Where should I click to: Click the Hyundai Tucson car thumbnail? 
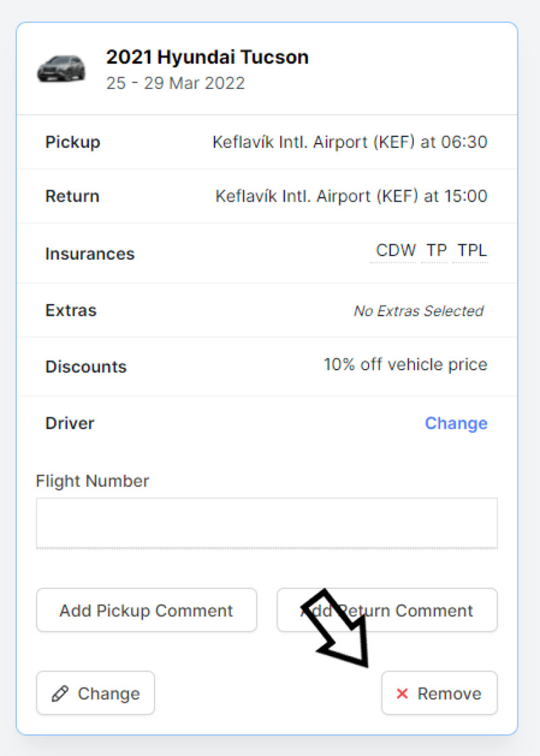(61, 69)
